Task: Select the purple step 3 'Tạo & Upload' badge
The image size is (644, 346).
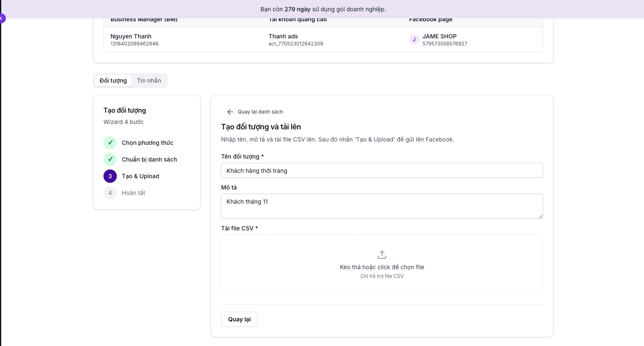Action: point(110,176)
